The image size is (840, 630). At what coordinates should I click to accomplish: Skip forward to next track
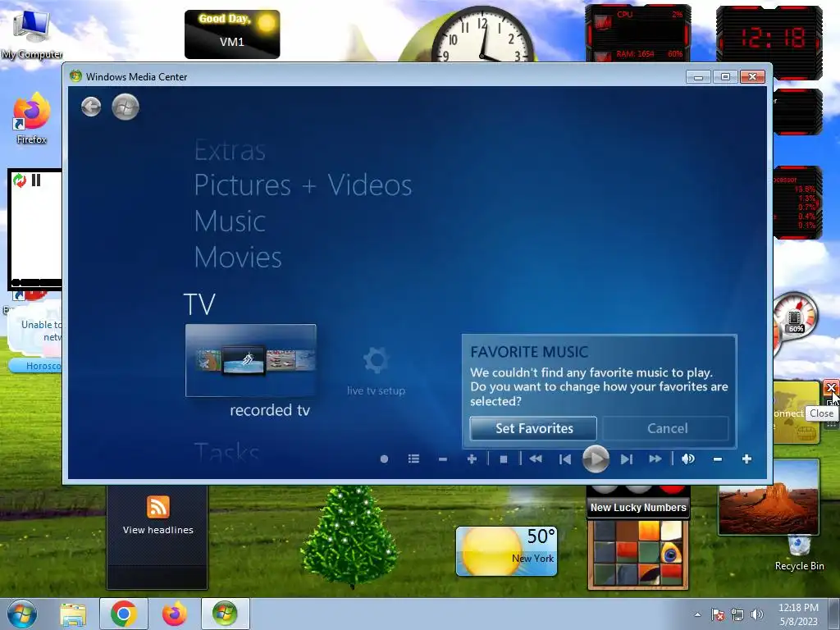click(x=626, y=459)
